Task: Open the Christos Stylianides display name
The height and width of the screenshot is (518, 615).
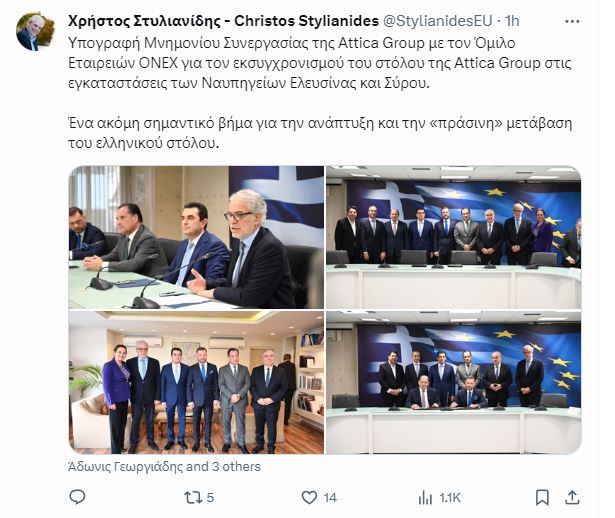Action: (x=223, y=21)
